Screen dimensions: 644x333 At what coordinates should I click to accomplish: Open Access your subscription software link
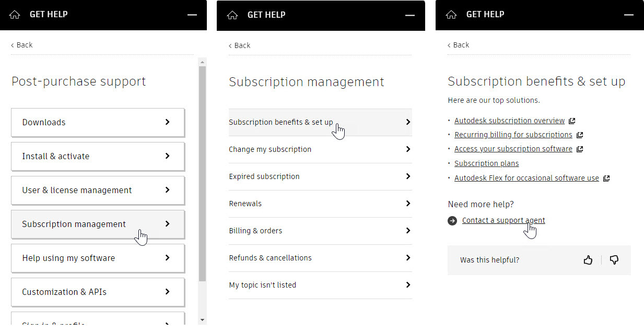[x=513, y=149]
